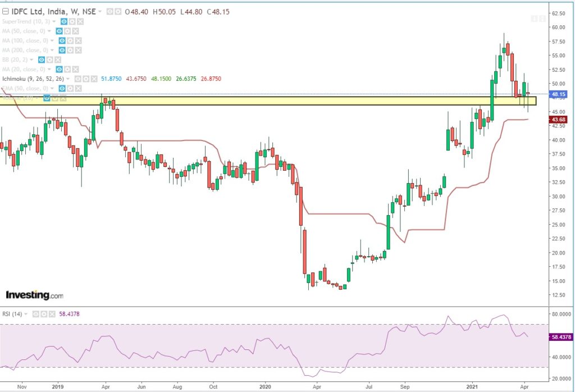Click the Ichimoku value 26.6375
Screen dimensions: 575x392
[x=186, y=79]
